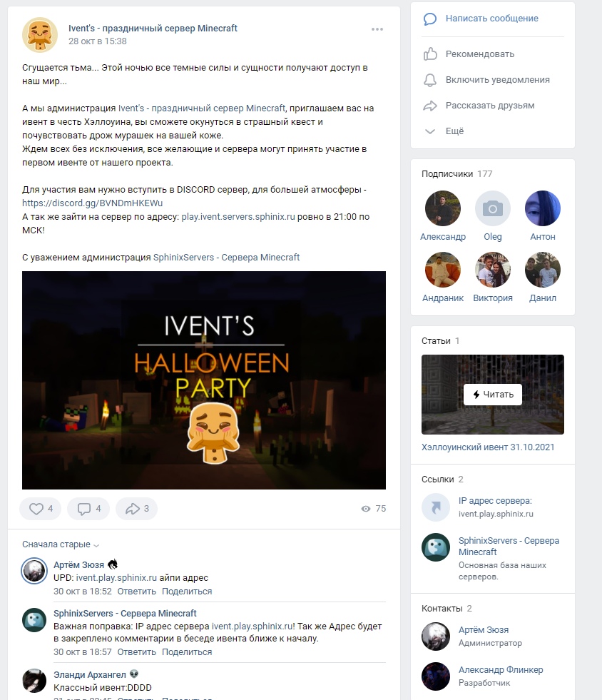Image resolution: width=602 pixels, height=700 pixels.
Task: Click Поделиться under SphinixServers comment
Action: 187,651
